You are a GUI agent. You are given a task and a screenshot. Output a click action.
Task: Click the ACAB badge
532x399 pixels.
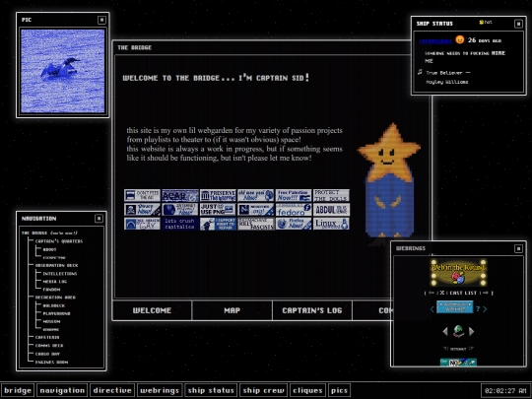coord(180,195)
